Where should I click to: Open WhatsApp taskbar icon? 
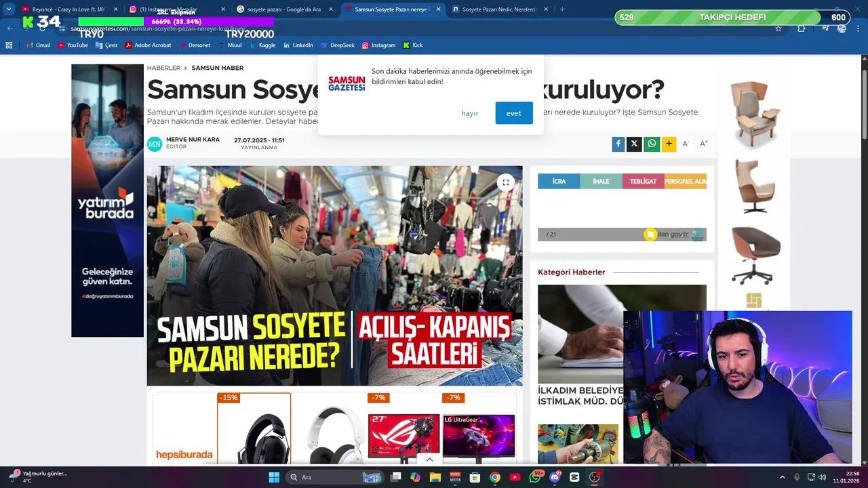[535, 477]
